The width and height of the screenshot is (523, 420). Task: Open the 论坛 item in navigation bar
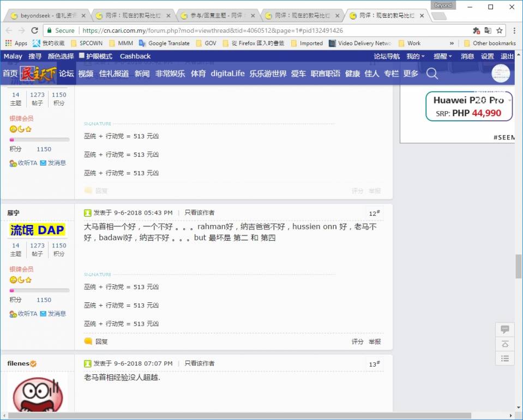click(x=67, y=74)
